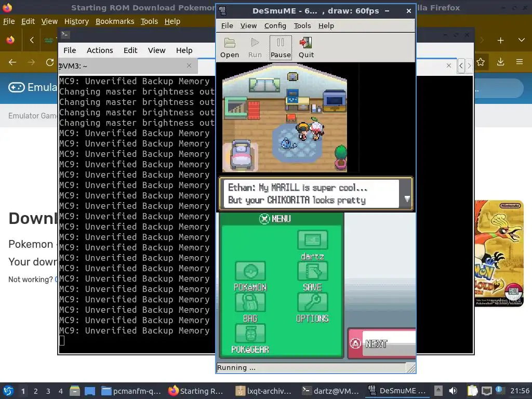
Task: Switch to dartz@VM terminal taskbar entry
Action: pyautogui.click(x=331, y=391)
